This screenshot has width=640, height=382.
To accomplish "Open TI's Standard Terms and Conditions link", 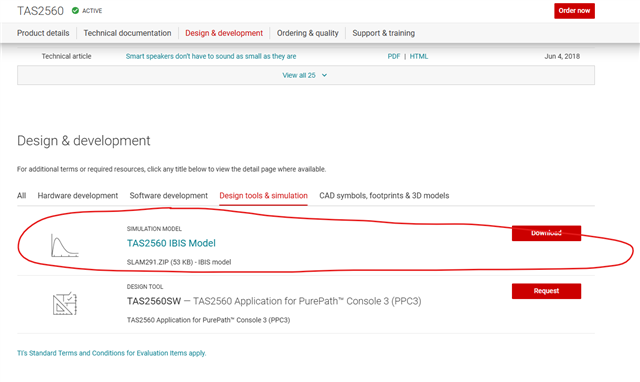I will click(x=111, y=353).
